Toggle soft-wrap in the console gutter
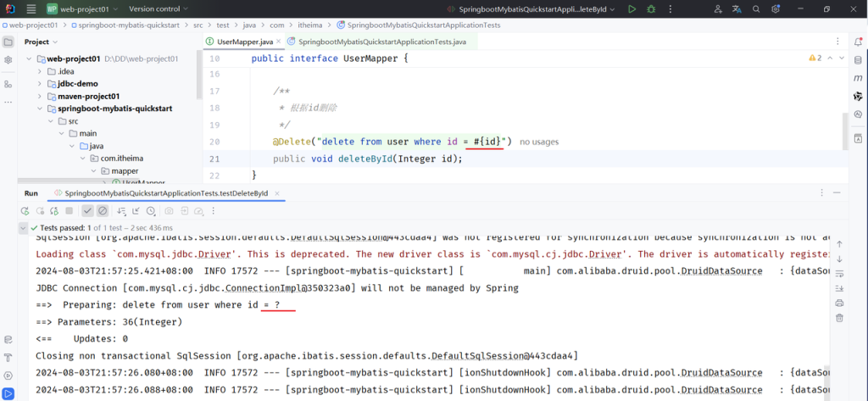 [839, 274]
